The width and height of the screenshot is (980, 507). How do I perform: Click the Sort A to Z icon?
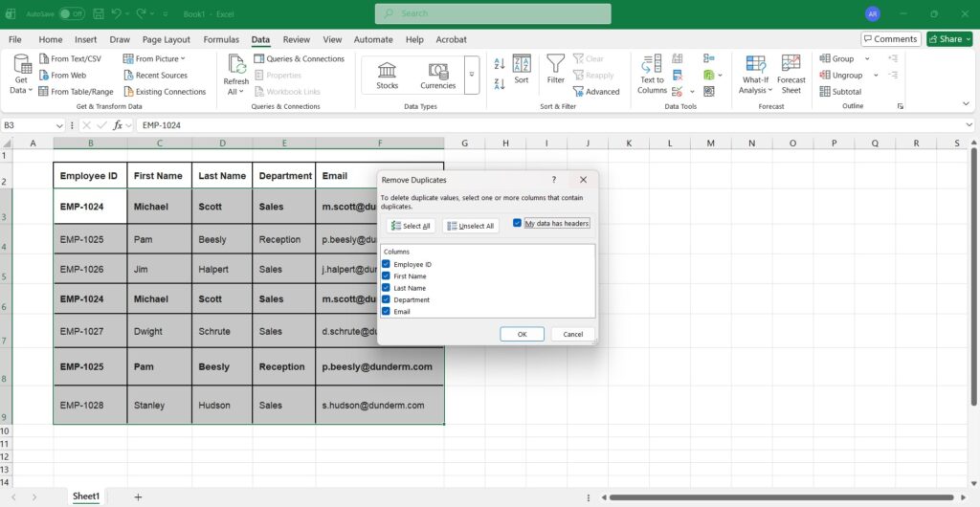pyautogui.click(x=499, y=64)
